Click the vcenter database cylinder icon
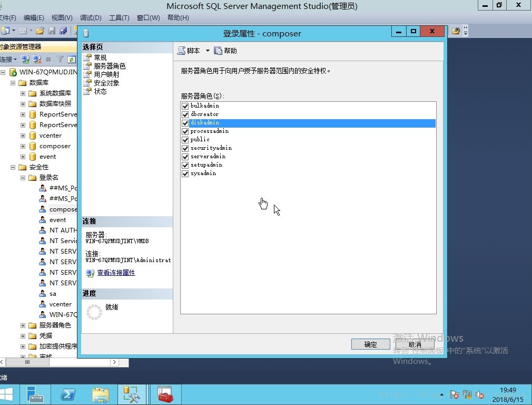 coord(33,136)
